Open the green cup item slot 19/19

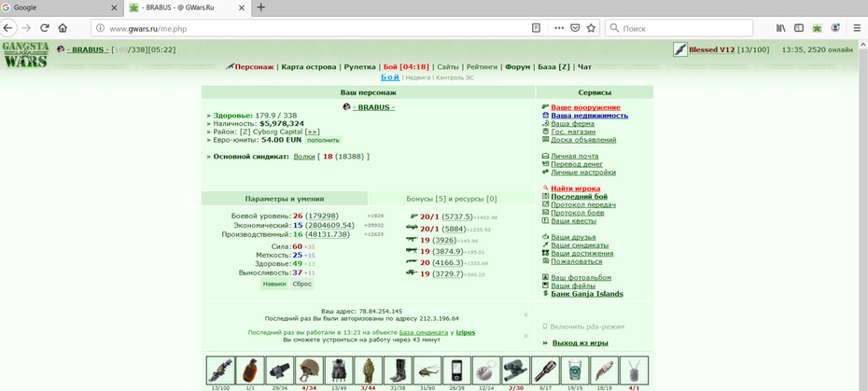coord(575,370)
